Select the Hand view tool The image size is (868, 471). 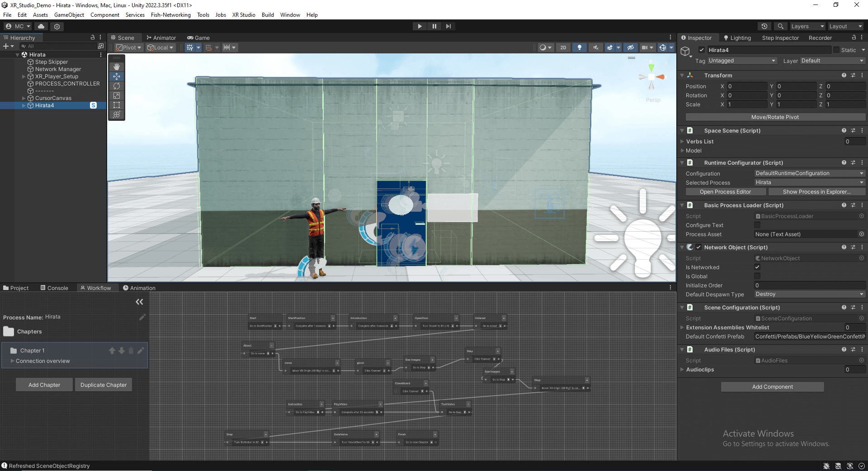[x=117, y=67]
